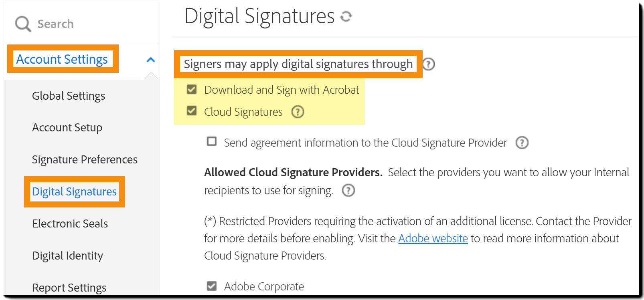Click inside the Search input field
The height and width of the screenshot is (300, 644).
[72, 23]
